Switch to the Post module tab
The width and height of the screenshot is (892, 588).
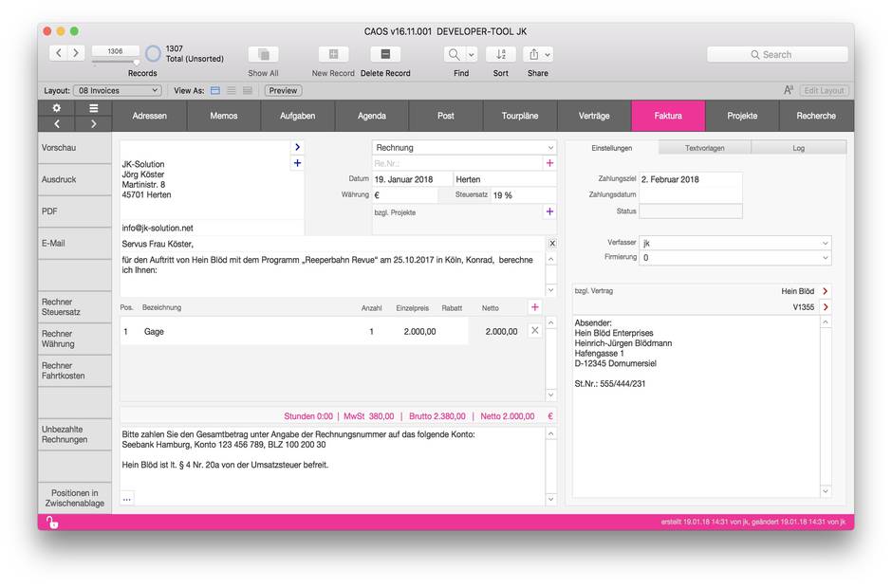point(446,116)
